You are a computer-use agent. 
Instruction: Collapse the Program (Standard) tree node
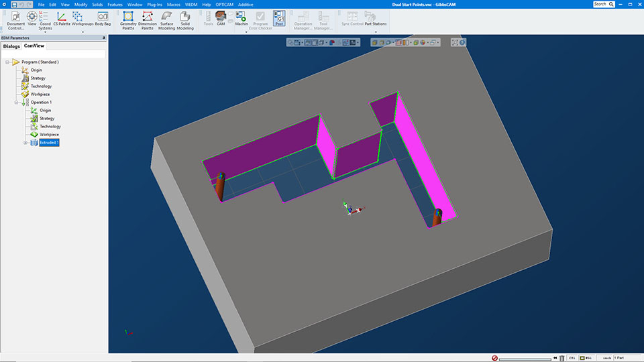coord(7,62)
